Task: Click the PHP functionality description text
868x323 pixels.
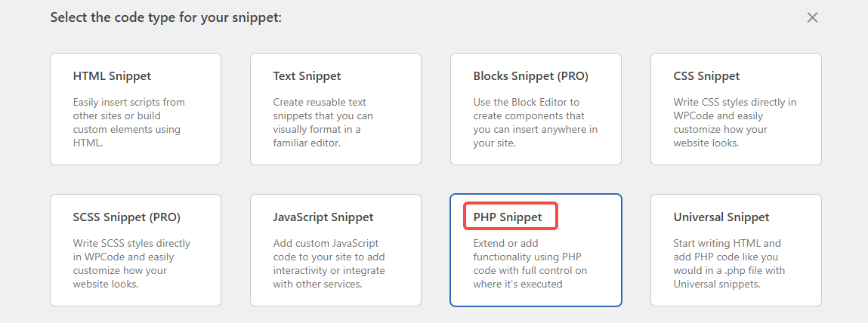Action: tap(530, 263)
